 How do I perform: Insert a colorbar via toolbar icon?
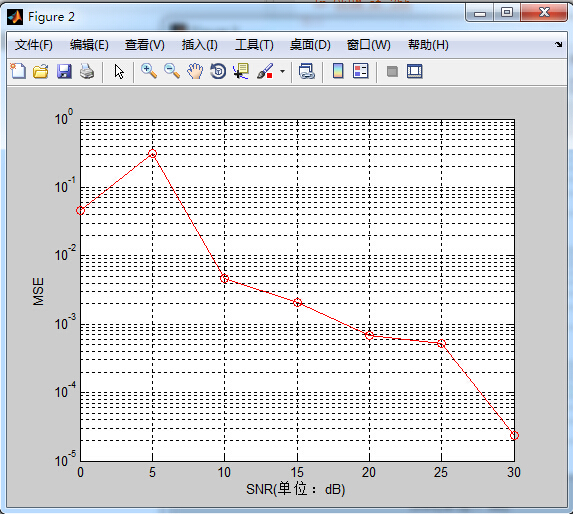pyautogui.click(x=338, y=71)
